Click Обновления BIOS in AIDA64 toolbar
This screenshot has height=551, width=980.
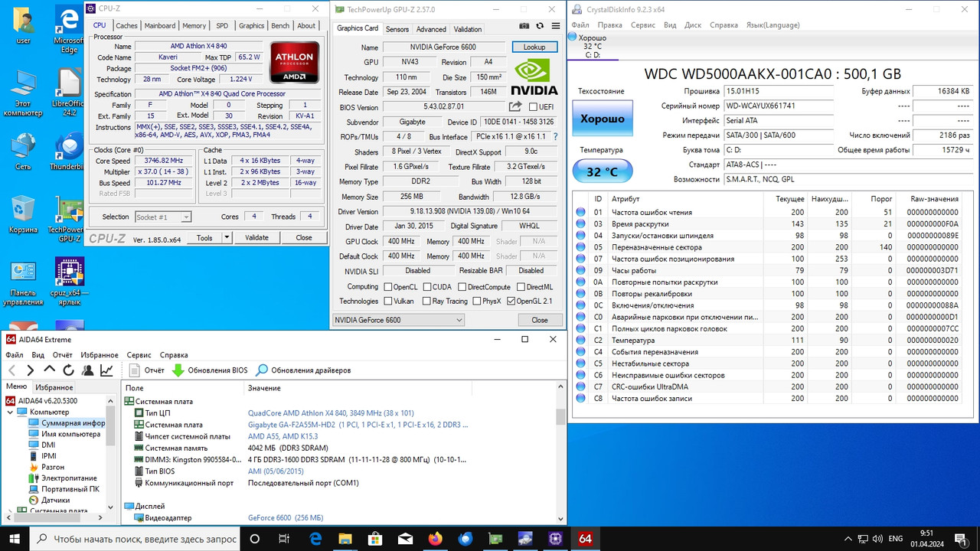pyautogui.click(x=210, y=370)
